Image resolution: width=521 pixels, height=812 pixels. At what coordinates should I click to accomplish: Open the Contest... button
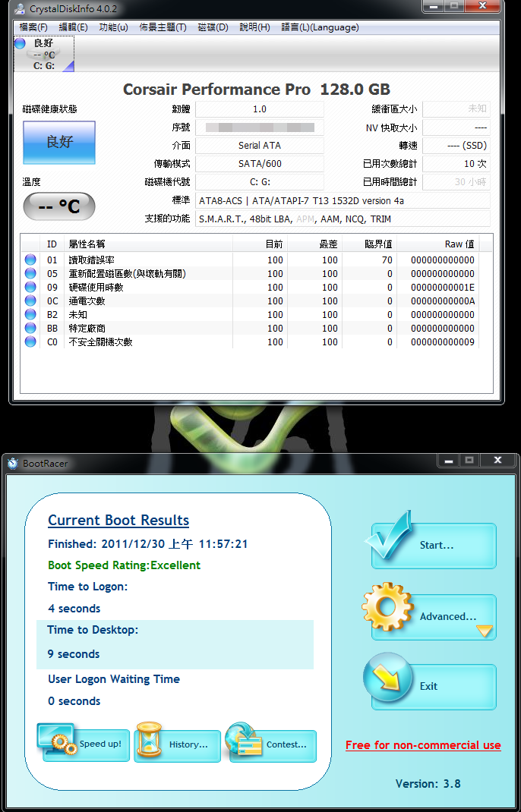tap(273, 745)
